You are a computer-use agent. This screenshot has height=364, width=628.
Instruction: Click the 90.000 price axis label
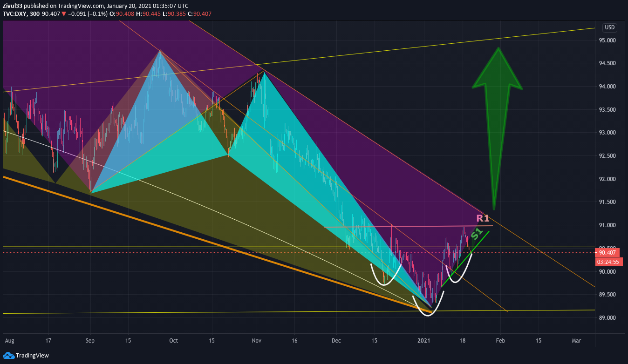[x=608, y=272]
